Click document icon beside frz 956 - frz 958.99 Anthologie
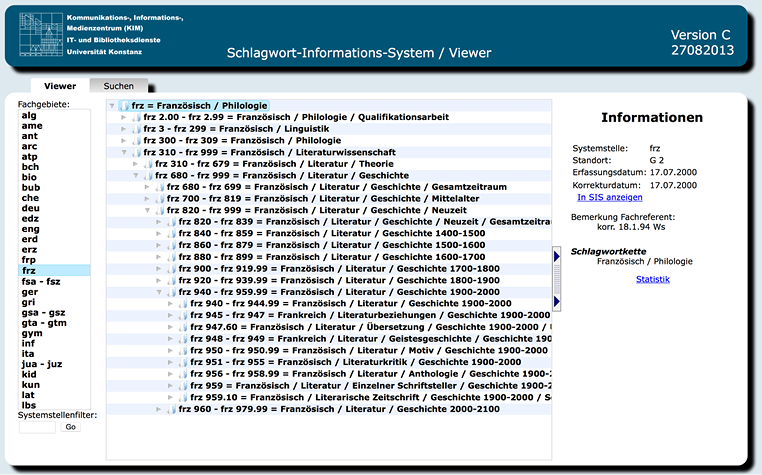The image size is (762, 475). [x=183, y=374]
